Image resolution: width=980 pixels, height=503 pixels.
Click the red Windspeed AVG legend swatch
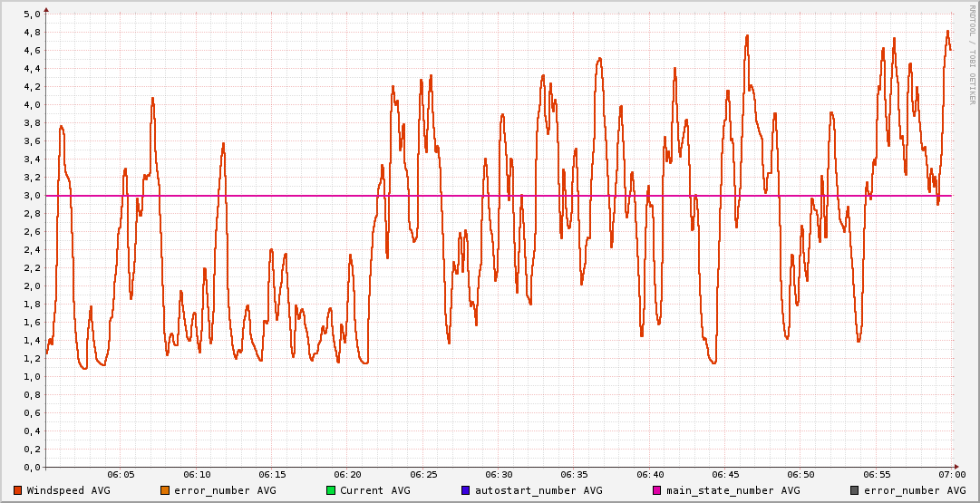pos(18,490)
